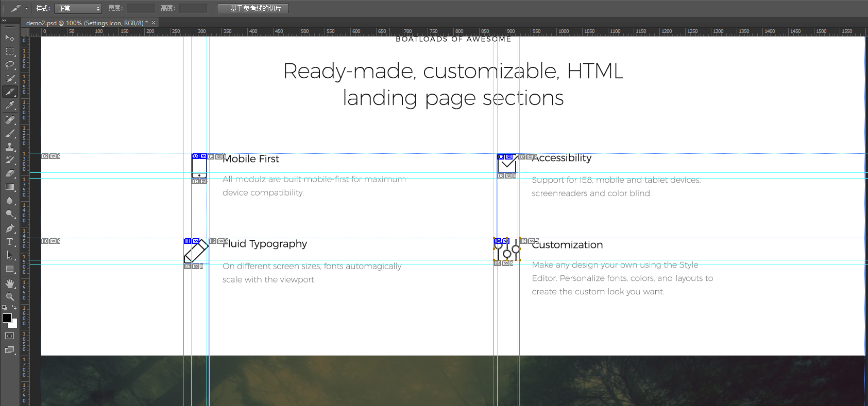Screen dimensions: 868x406
Task: Click the checkmark Accessibility icon slice
Action: click(507, 164)
